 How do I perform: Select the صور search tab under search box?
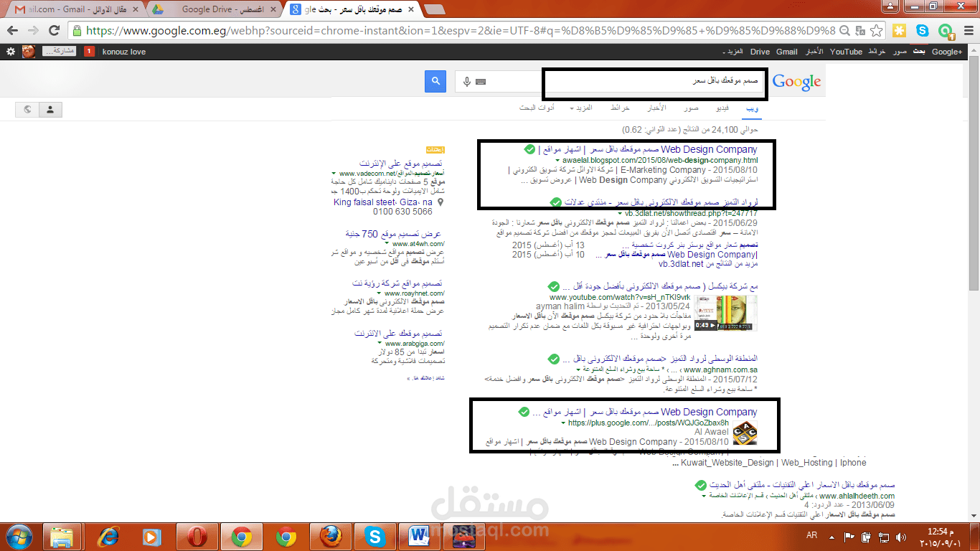point(691,108)
